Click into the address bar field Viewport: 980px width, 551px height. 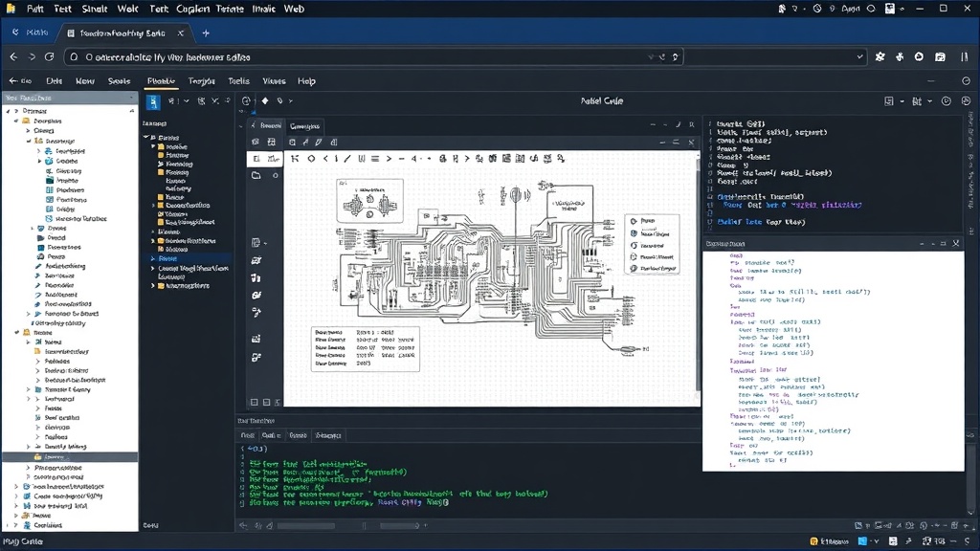coord(374,56)
